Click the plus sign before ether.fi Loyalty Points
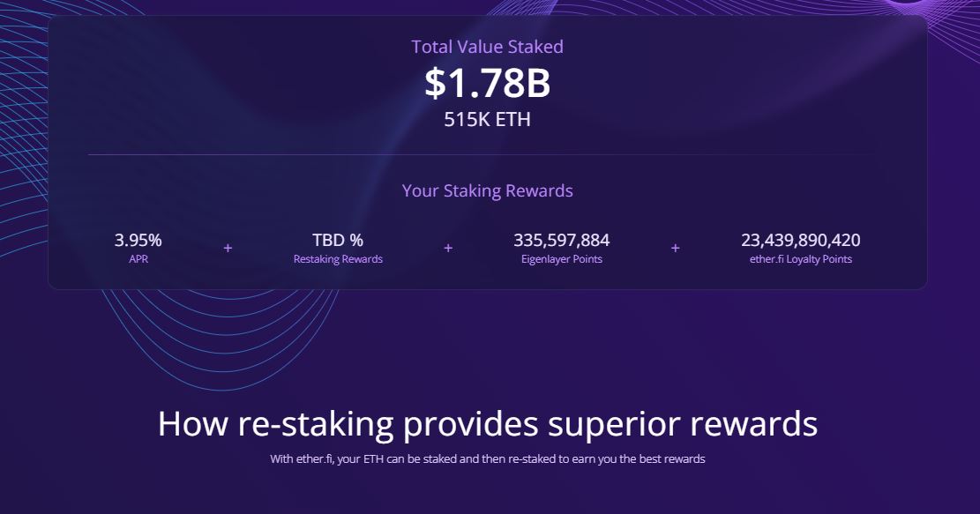The width and height of the screenshot is (980, 514). [676, 249]
